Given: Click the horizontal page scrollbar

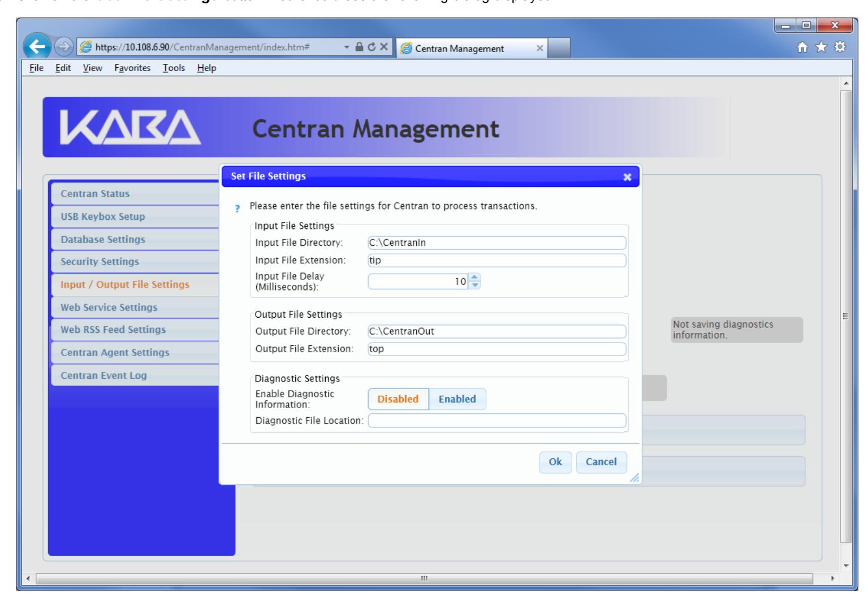Looking at the screenshot, I should (x=425, y=578).
